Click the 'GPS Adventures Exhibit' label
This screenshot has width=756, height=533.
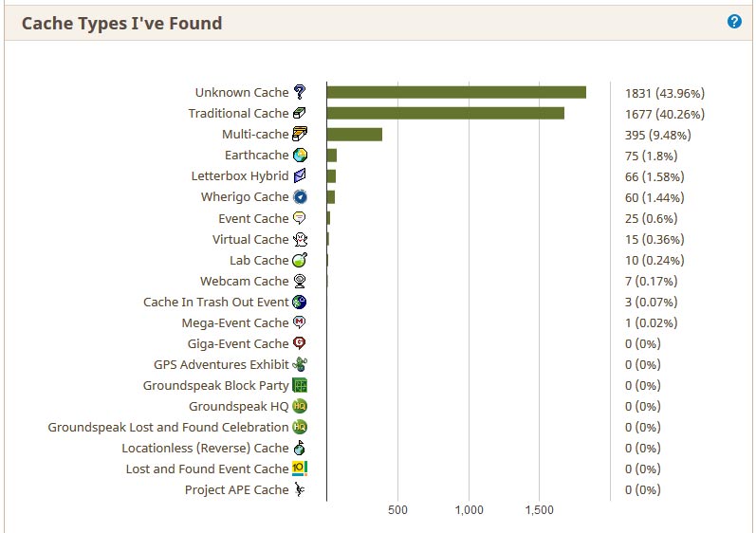(x=221, y=365)
